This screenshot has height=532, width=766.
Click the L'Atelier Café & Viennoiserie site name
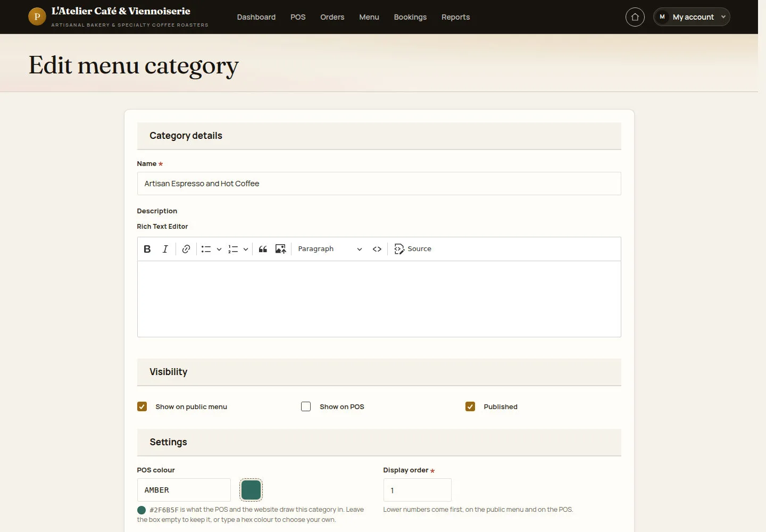pos(121,11)
